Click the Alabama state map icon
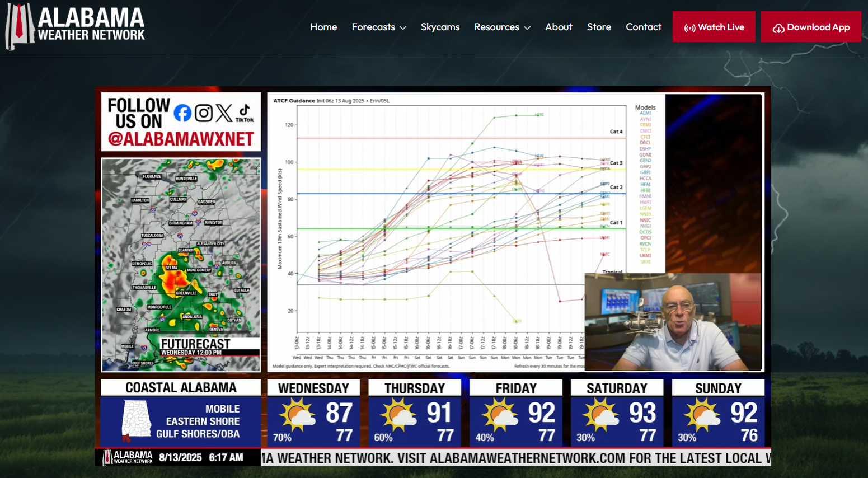 (x=137, y=420)
